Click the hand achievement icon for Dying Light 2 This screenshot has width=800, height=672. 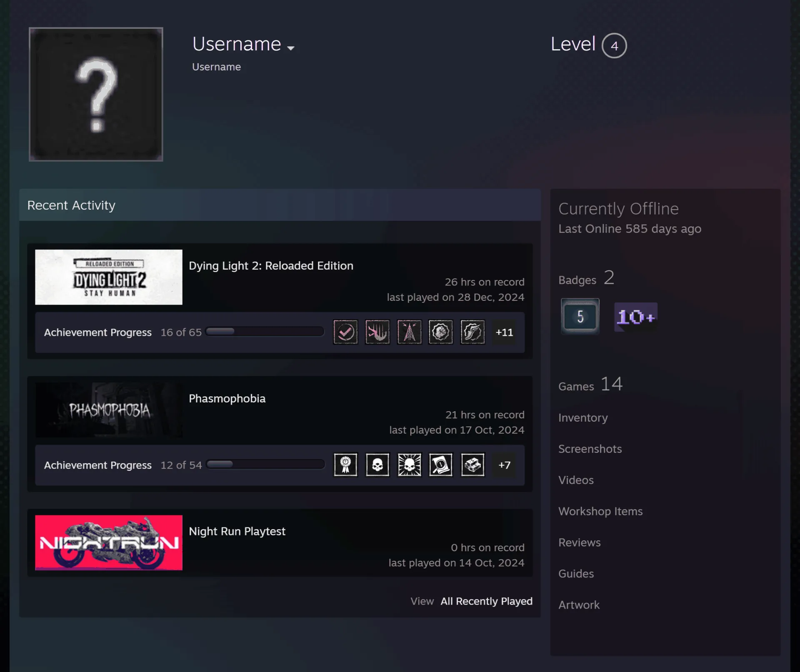point(377,332)
